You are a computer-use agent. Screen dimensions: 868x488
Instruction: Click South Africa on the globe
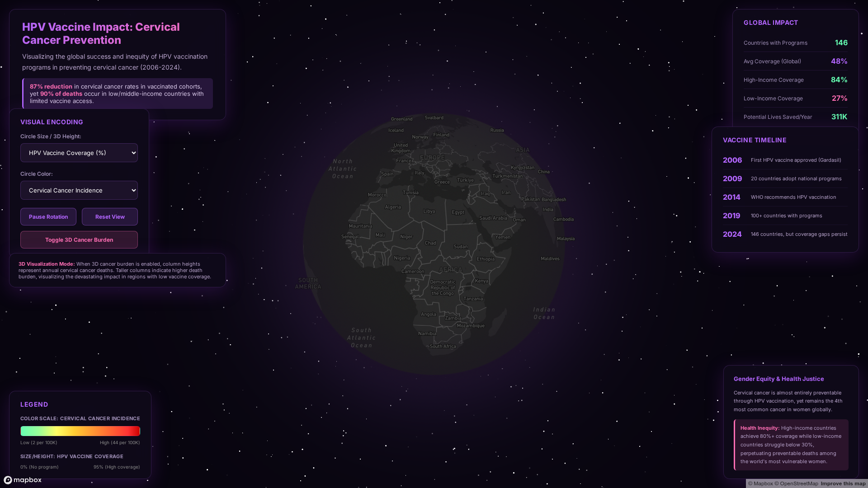pyautogui.click(x=443, y=346)
